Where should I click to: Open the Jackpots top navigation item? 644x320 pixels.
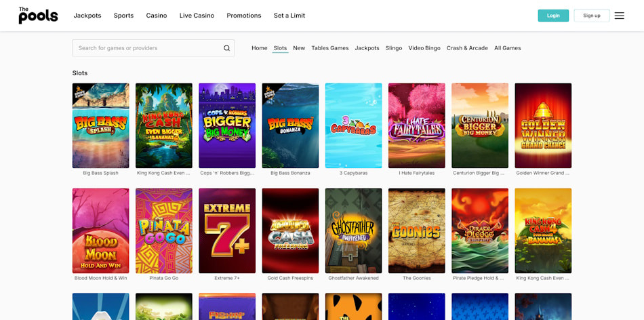point(87,16)
